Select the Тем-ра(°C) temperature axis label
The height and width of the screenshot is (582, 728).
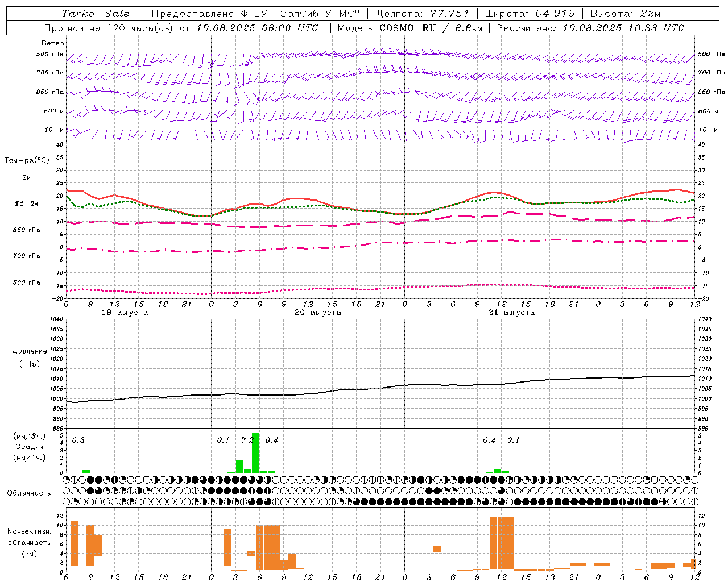[x=27, y=161]
